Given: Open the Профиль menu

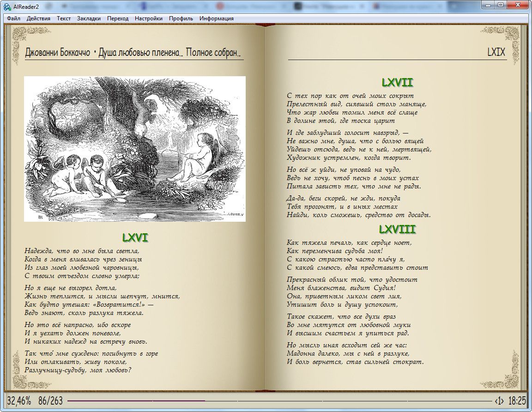Looking at the screenshot, I should [181, 18].
